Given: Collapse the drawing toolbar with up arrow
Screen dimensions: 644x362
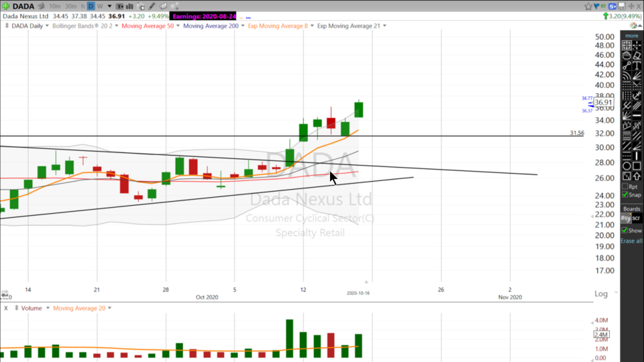Looking at the screenshot, I should [x=640, y=26].
